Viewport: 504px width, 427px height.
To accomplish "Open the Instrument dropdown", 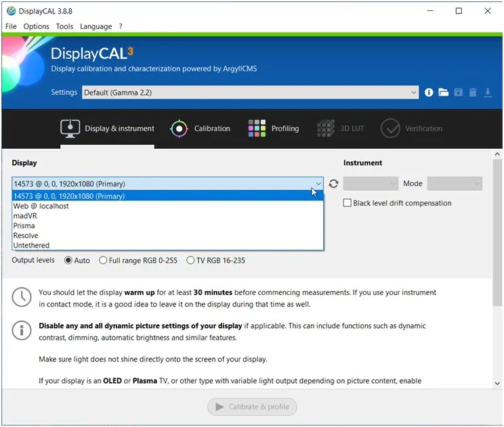I will (x=371, y=183).
